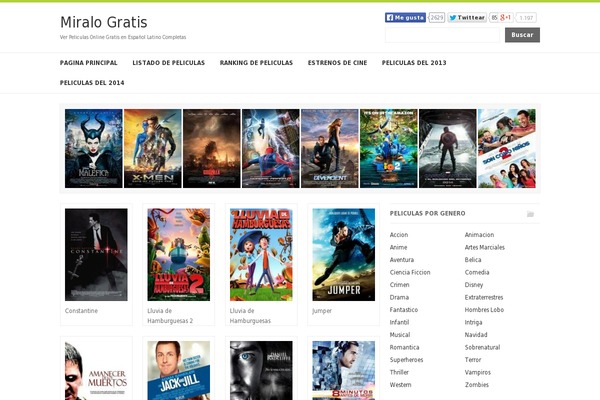Open the Divergent poster in the carousel
Image resolution: width=600 pixels, height=400 pixels.
pos(330,149)
